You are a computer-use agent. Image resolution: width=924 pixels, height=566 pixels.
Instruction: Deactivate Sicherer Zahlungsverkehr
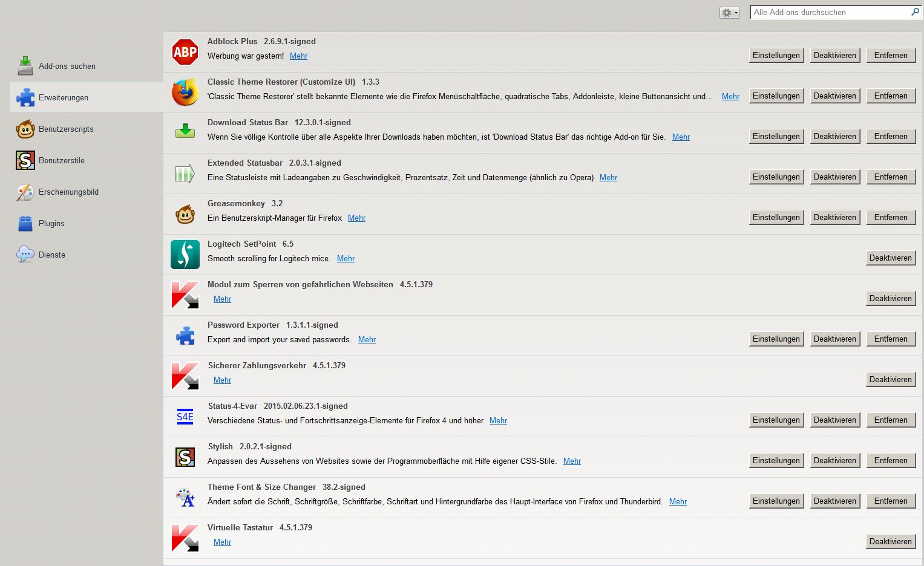tap(891, 379)
